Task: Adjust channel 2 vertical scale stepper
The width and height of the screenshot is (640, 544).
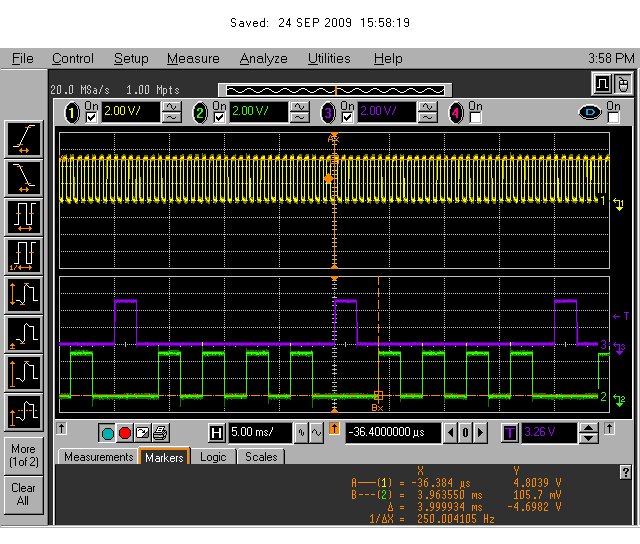Action: click(300, 113)
